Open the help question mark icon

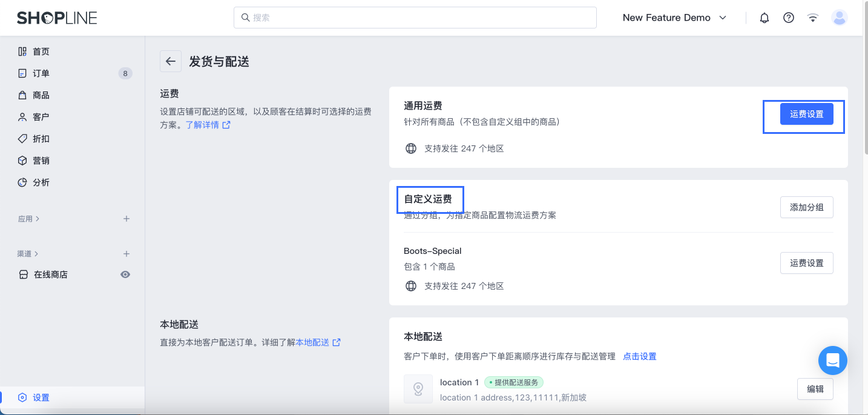789,18
